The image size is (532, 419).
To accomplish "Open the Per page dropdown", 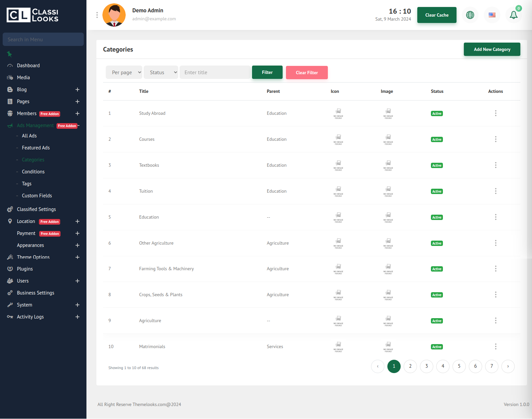I will (124, 72).
